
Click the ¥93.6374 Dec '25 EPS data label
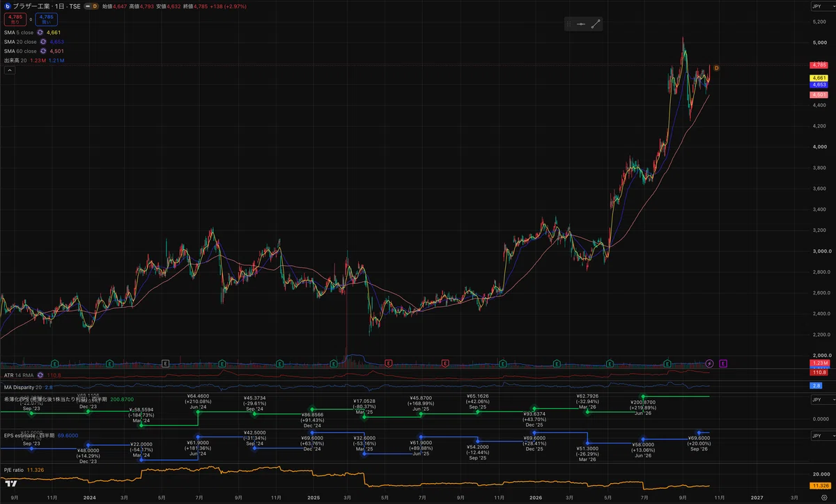coord(533,419)
